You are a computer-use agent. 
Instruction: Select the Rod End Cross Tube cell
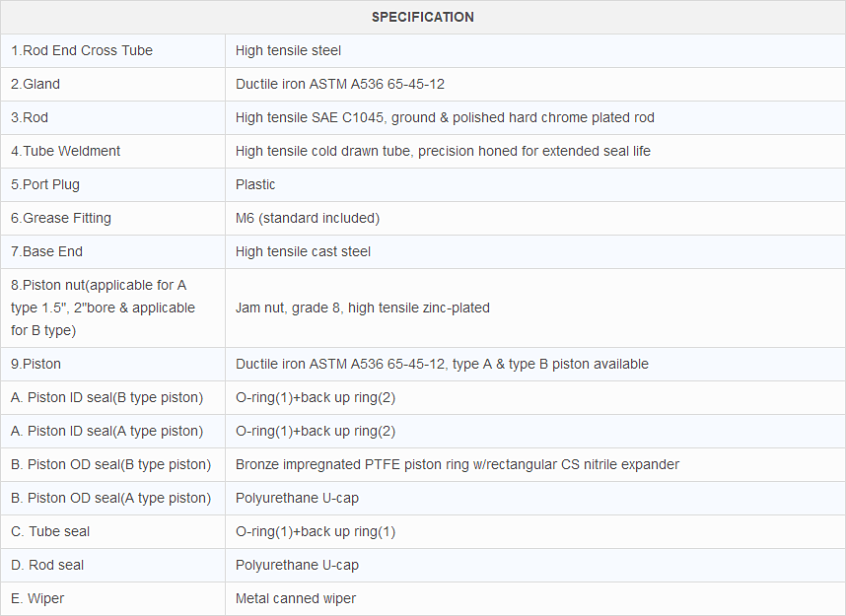tap(82, 50)
